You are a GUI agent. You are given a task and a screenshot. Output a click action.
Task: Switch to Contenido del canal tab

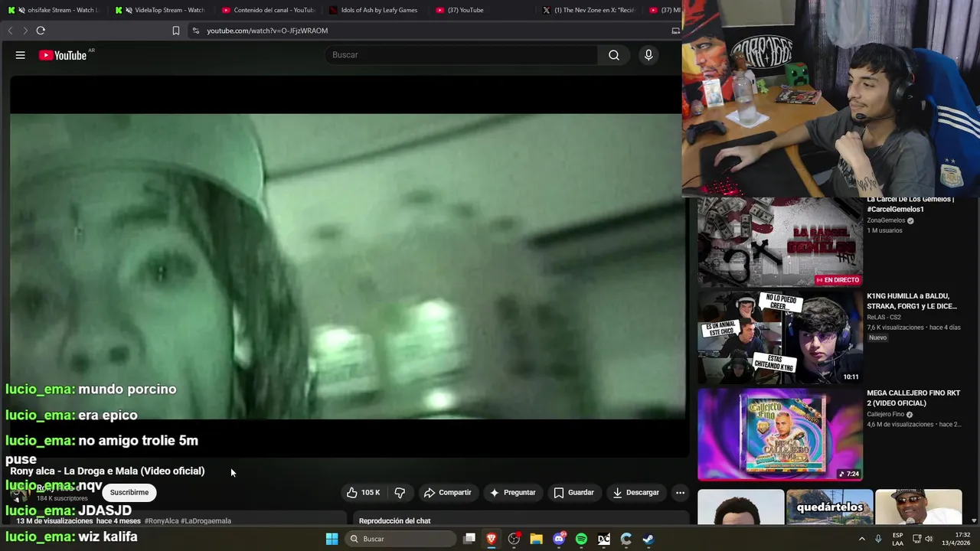point(268,10)
